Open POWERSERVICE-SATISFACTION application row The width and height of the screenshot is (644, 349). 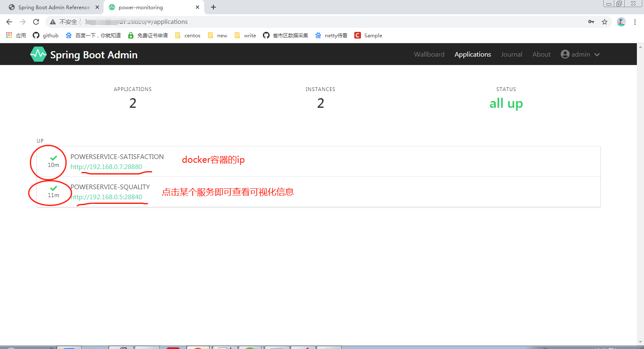[319, 161]
